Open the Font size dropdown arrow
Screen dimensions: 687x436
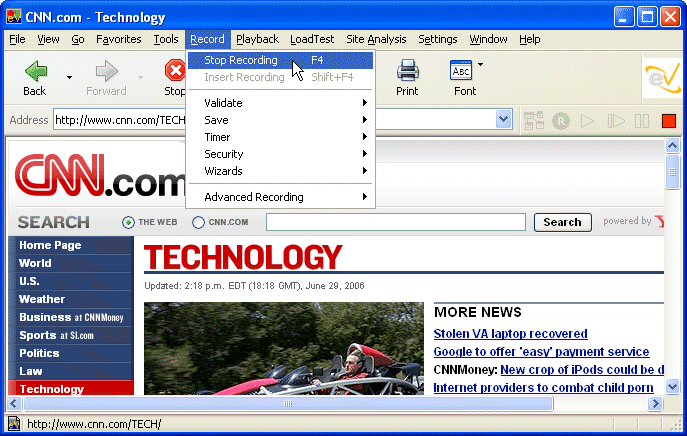480,64
